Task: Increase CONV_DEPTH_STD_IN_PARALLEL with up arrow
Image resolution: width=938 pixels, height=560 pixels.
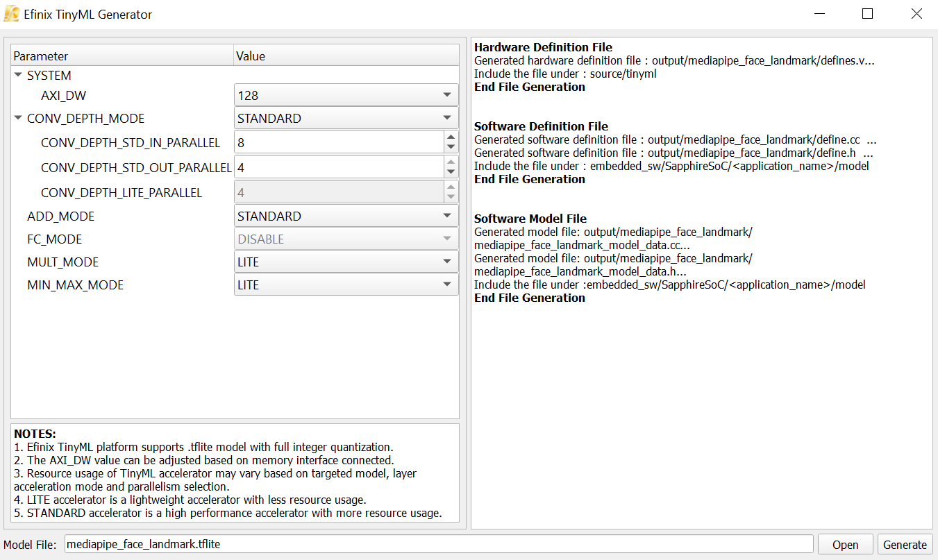Action: 451,137
